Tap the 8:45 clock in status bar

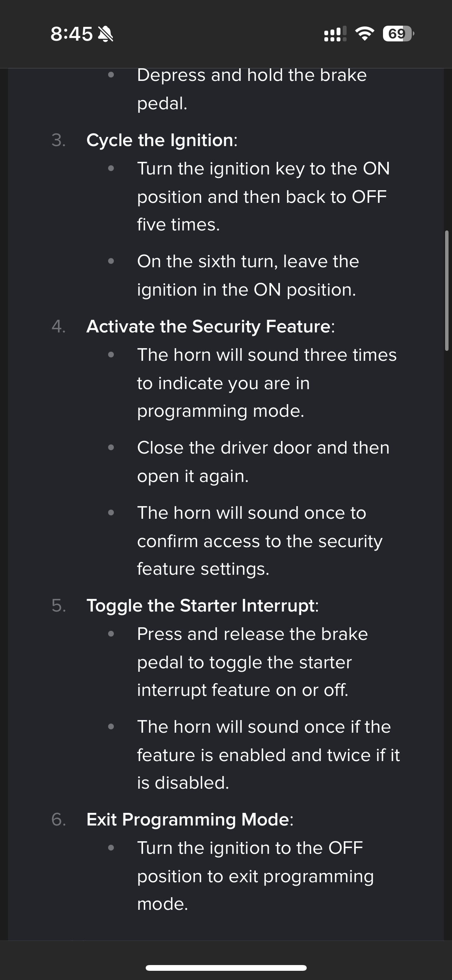coord(71,34)
